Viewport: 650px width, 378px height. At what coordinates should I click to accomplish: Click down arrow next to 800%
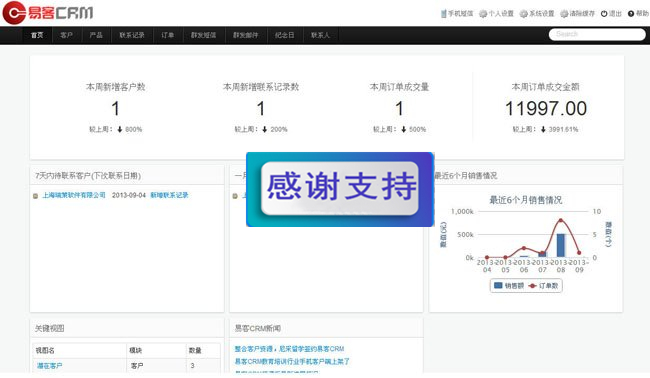(x=120, y=129)
